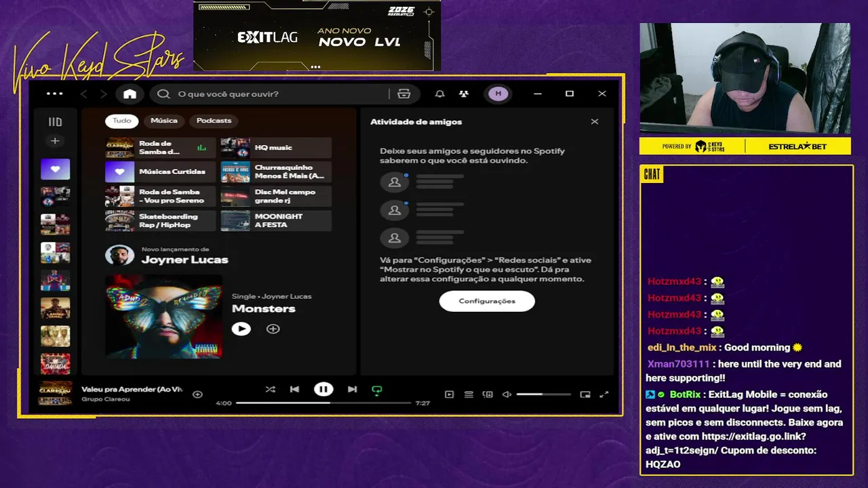Select the Tudo filter chip
This screenshot has height=488, width=868.
(122, 121)
